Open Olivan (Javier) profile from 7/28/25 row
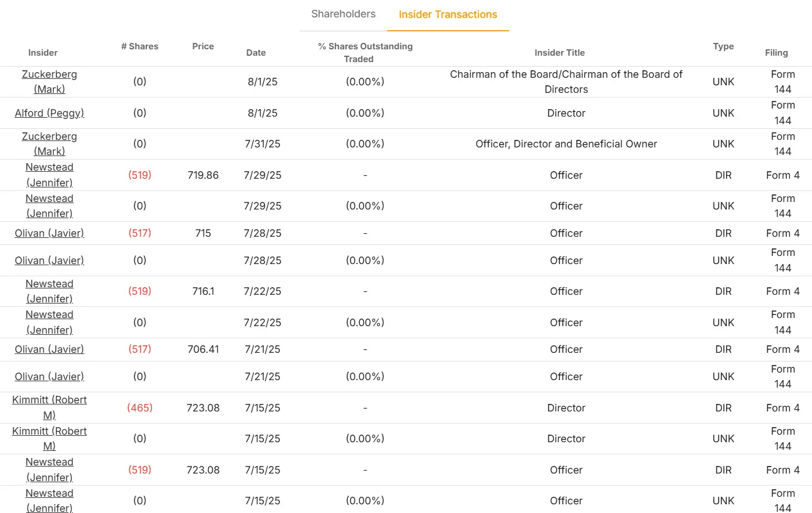Screen dimensions: 812x513 click(49, 233)
